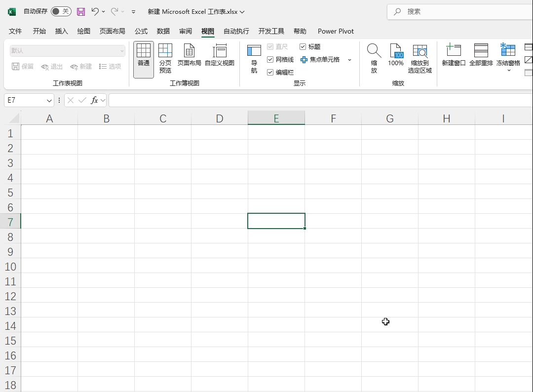
Task: Click the 焦点单元格 focus cell button
Action: (320, 60)
